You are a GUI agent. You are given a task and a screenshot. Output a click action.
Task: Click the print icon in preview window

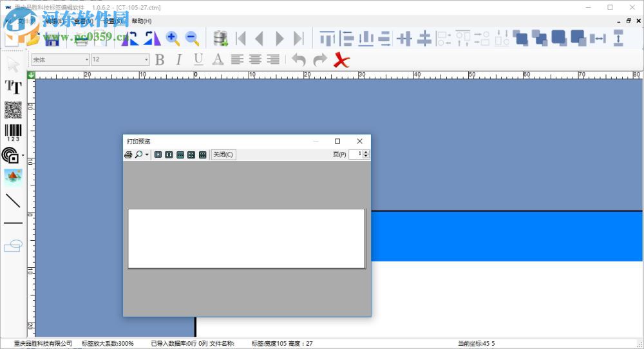coord(128,155)
